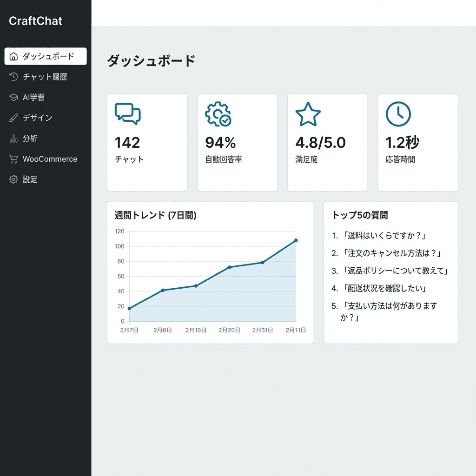The height and width of the screenshot is (476, 476).
Task: Click the chat bubbles icon above 142
Action: pos(128,113)
